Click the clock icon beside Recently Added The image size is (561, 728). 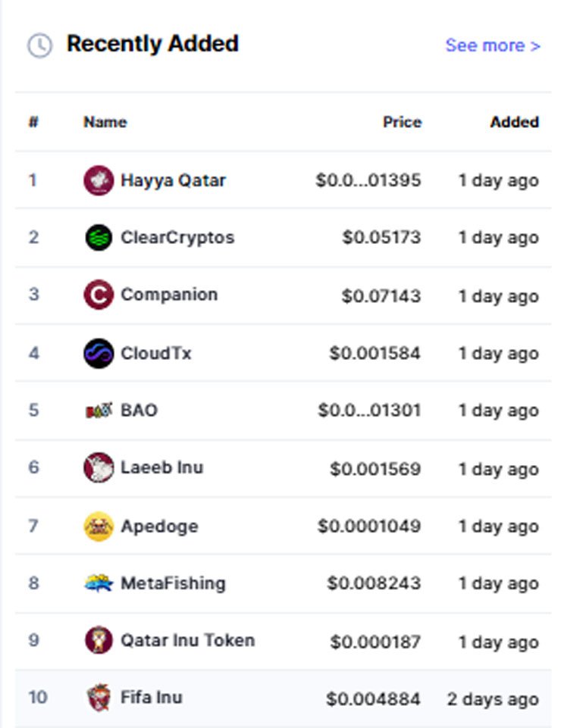click(x=40, y=45)
